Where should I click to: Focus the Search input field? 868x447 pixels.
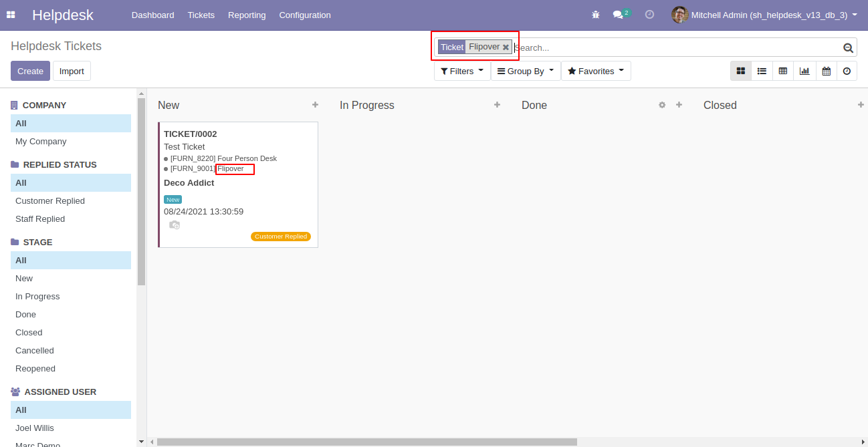(x=677, y=47)
